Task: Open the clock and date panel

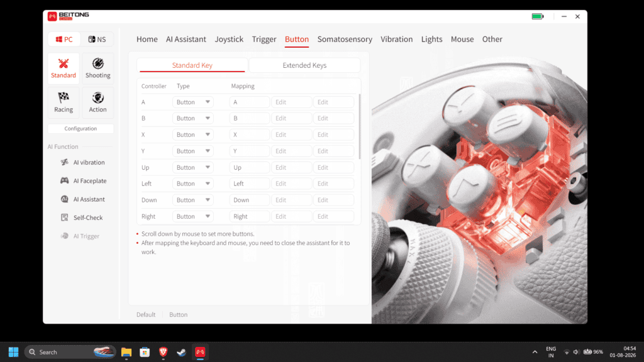Action: tap(623, 352)
